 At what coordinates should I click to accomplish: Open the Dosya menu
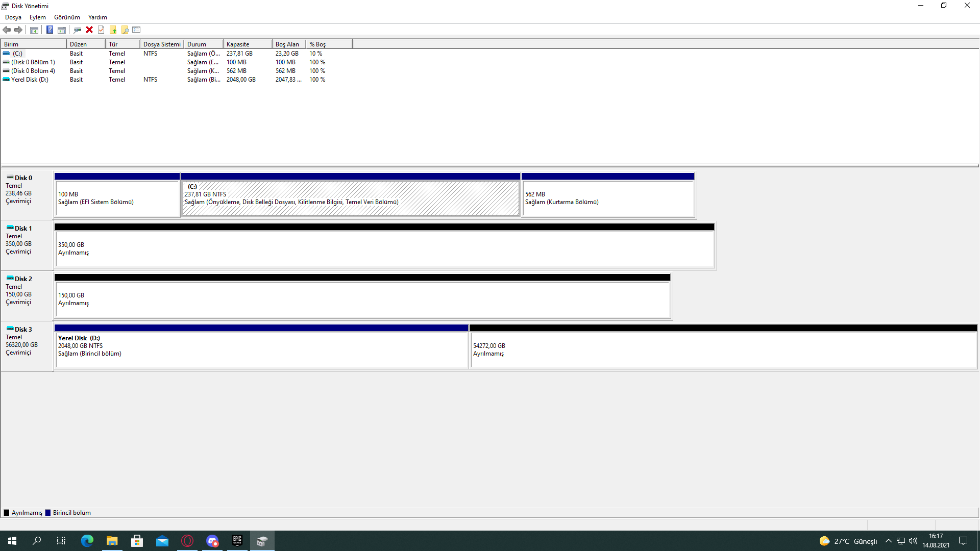tap(13, 17)
